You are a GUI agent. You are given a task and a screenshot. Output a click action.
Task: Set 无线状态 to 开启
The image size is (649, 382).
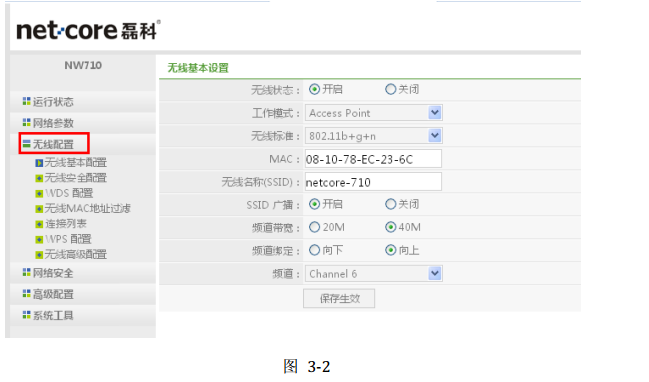click(x=315, y=89)
